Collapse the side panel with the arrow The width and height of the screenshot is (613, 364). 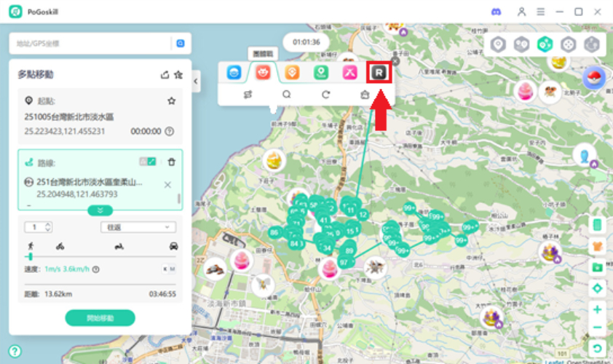coord(196,82)
